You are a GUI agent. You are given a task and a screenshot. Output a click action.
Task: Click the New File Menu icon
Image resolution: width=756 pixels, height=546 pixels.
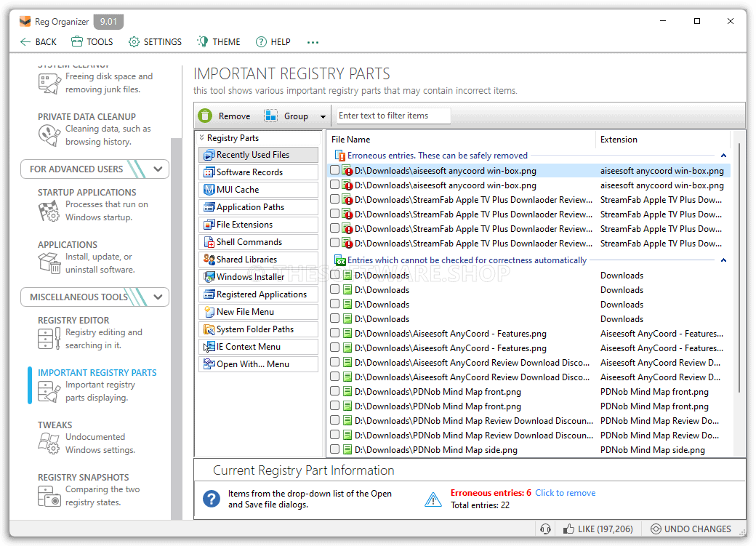tap(209, 312)
